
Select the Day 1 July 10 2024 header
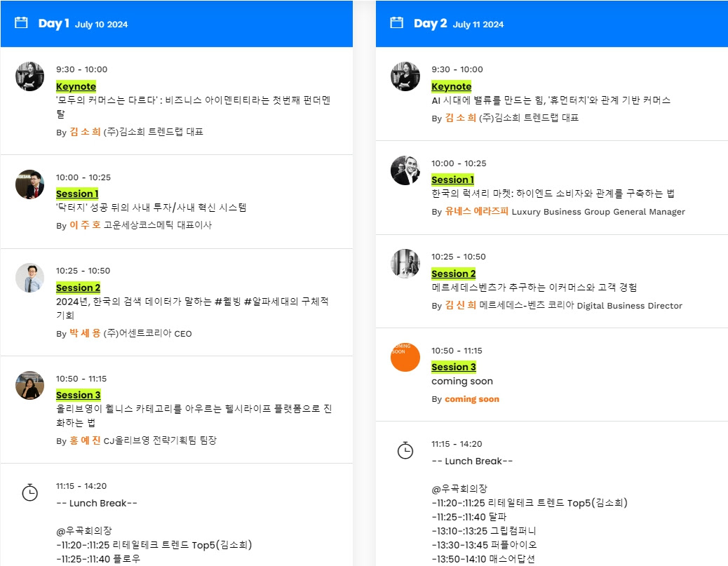[177, 24]
